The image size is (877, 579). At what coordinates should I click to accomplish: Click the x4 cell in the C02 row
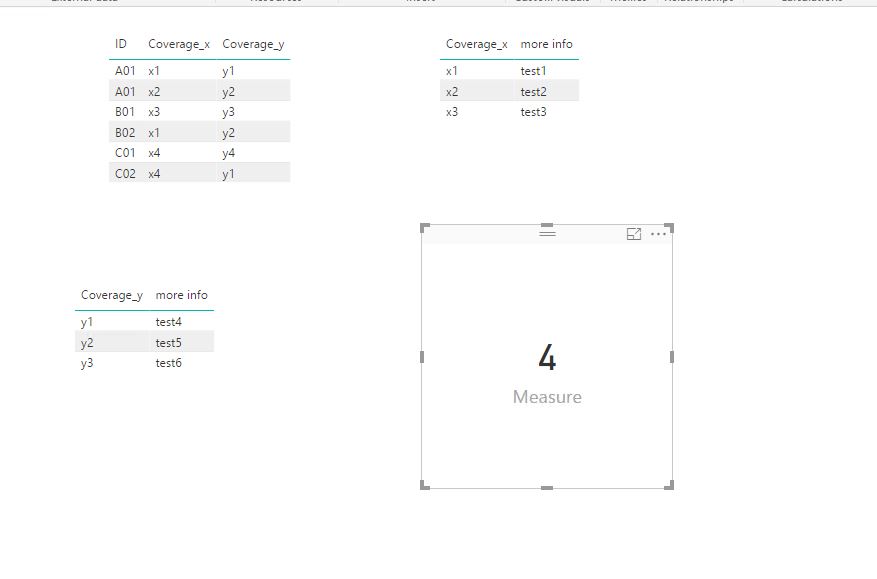154,173
